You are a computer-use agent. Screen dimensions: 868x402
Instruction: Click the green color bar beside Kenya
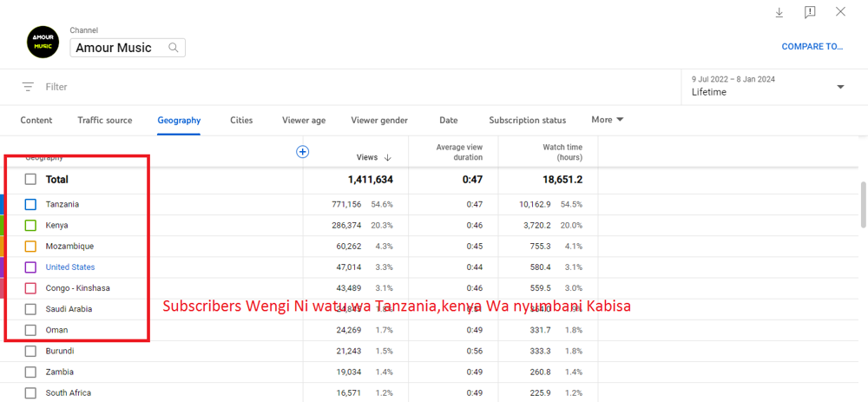pyautogui.click(x=3, y=225)
